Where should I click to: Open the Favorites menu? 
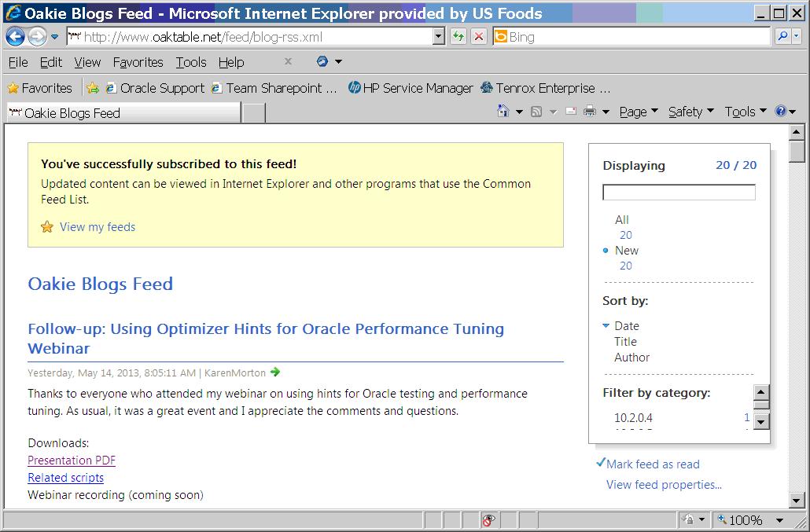[x=138, y=62]
